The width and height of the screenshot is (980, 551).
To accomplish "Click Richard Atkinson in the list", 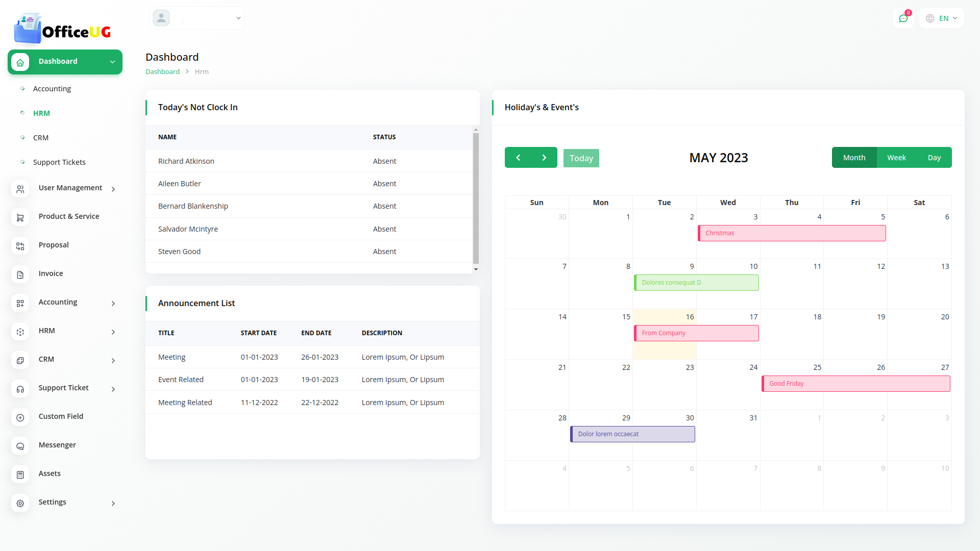I will [x=186, y=161].
